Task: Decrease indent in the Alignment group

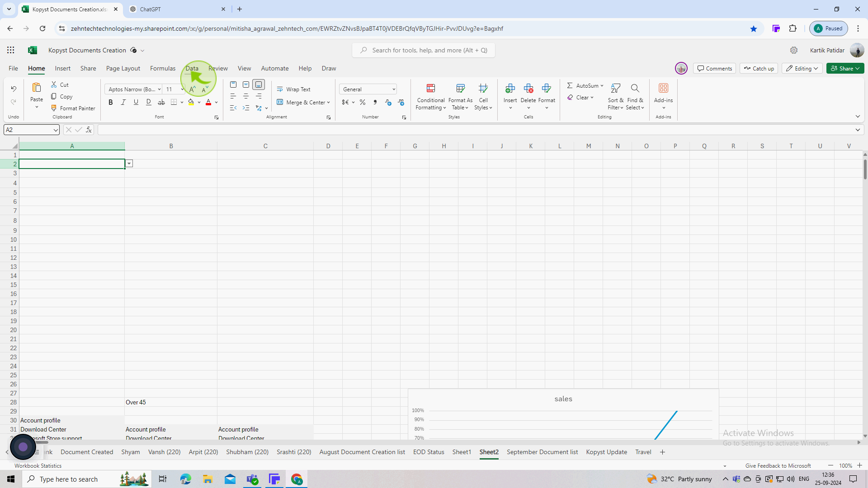Action: click(x=233, y=108)
